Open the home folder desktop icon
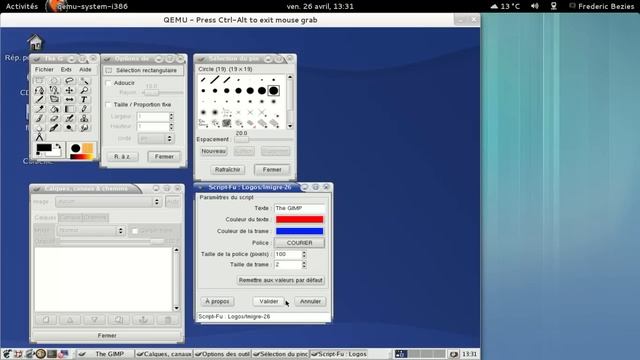The width and height of the screenshot is (640, 360). click(35, 42)
